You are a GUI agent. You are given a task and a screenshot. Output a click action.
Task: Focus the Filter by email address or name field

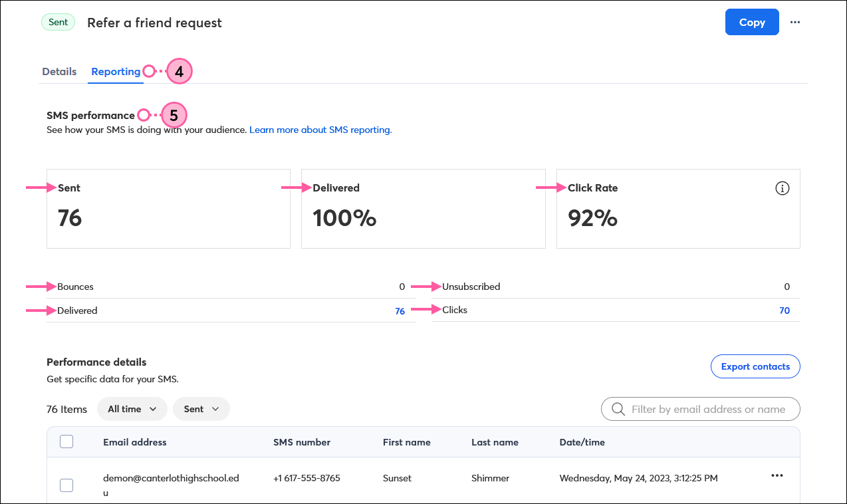[701, 410]
